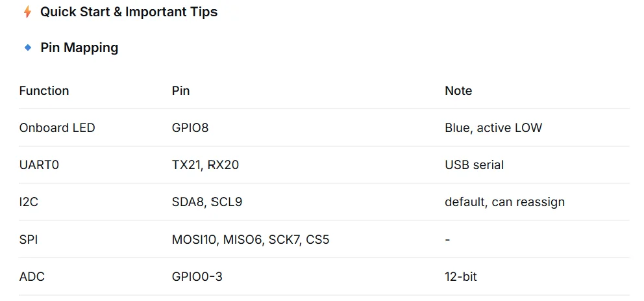Click the GPIO0-3 ADC pin cell
The width and height of the screenshot is (644, 301).
coord(197,277)
